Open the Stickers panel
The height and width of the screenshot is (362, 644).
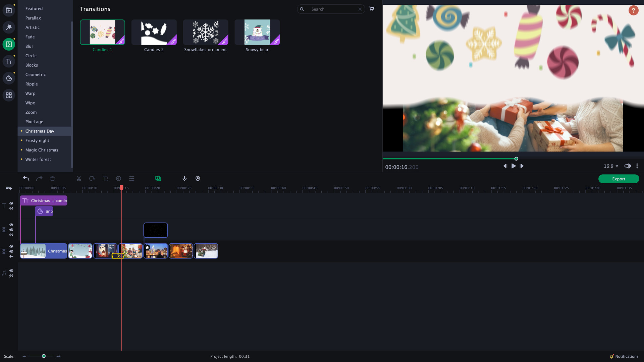pyautogui.click(x=9, y=78)
